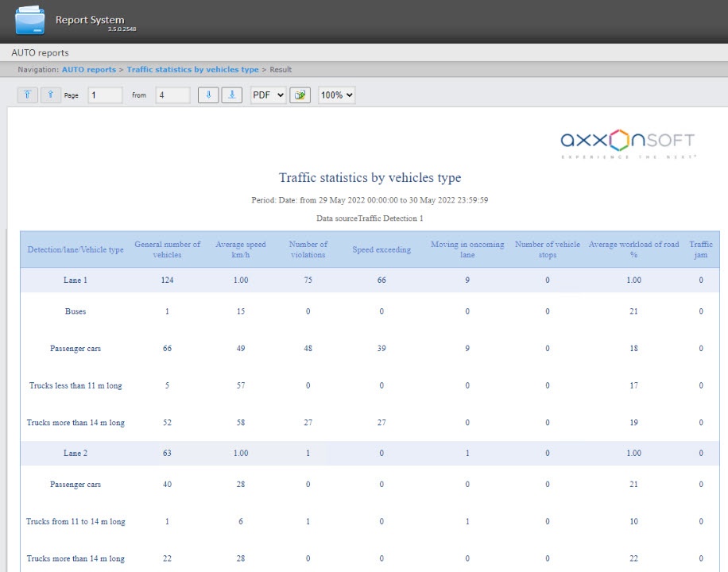728x572 pixels.
Task: Jump to the last report page
Action: 232,95
